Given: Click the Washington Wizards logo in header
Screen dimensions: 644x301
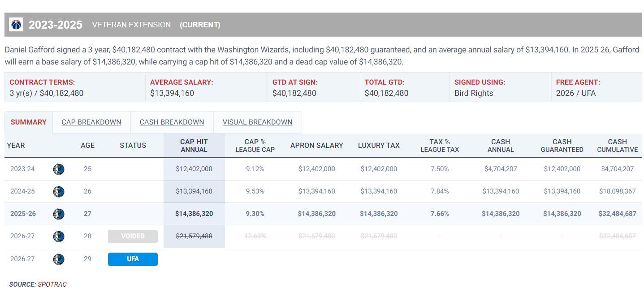Looking at the screenshot, I should [16, 25].
